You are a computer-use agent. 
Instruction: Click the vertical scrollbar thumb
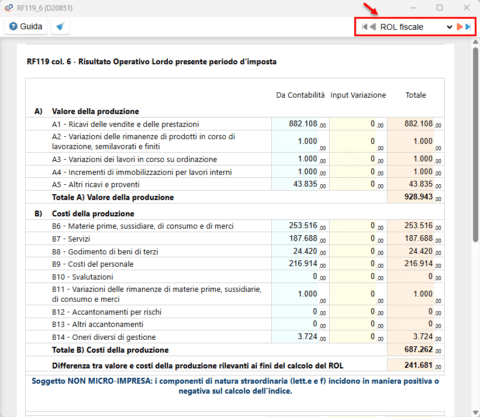point(476,144)
